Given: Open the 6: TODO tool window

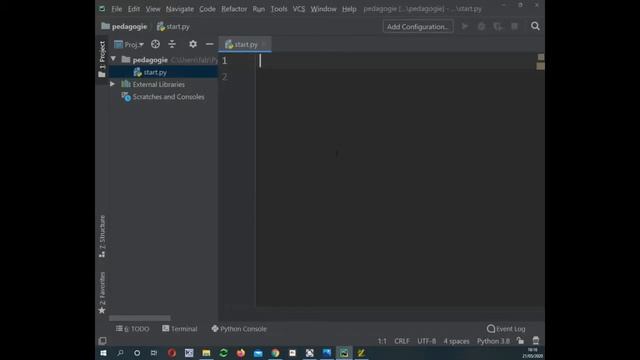Looking at the screenshot, I should [133, 329].
